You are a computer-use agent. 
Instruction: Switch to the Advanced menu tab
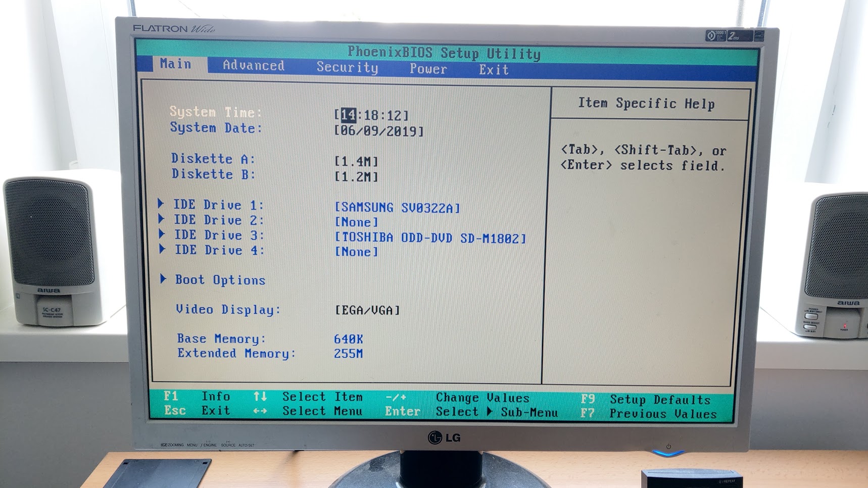point(254,66)
